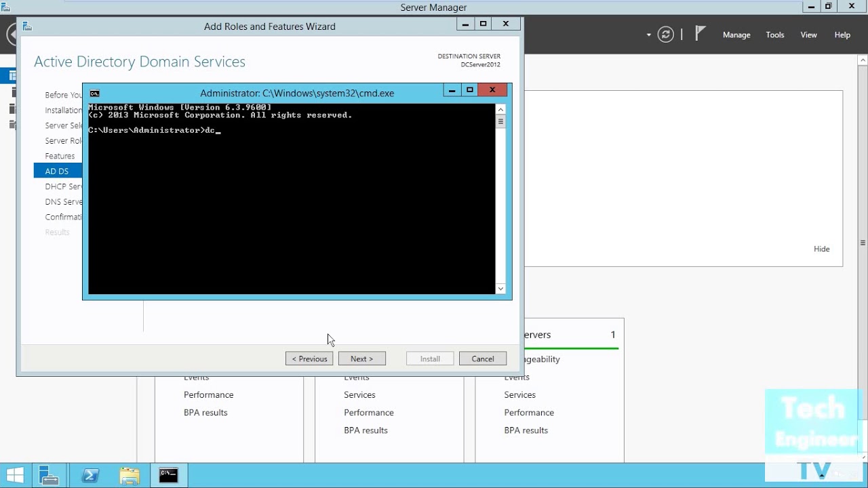868x488 pixels.
Task: Click the Server Manager refresh icon
Action: (x=666, y=35)
